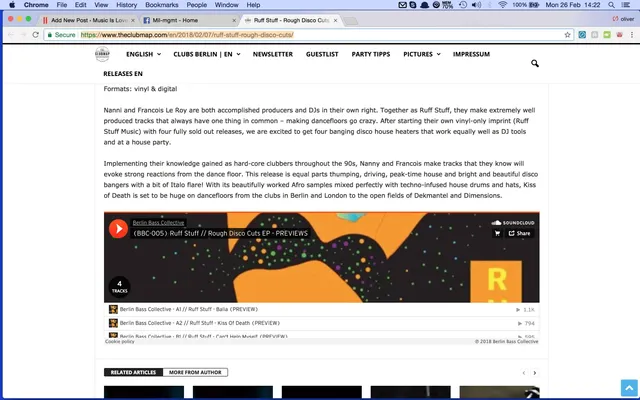Screen dimensions: 640x400
Task: Open Spotlight search in the menu bar
Action: click(x=611, y=5)
